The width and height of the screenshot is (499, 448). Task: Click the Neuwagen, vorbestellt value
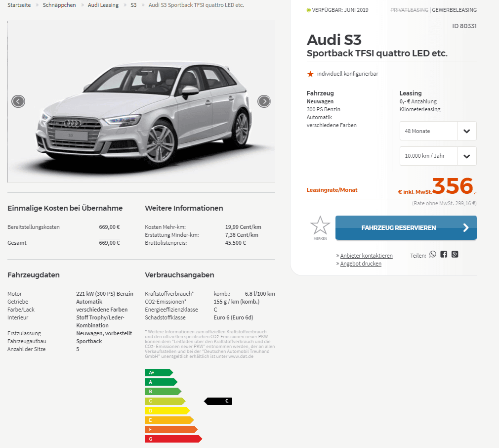point(104,333)
